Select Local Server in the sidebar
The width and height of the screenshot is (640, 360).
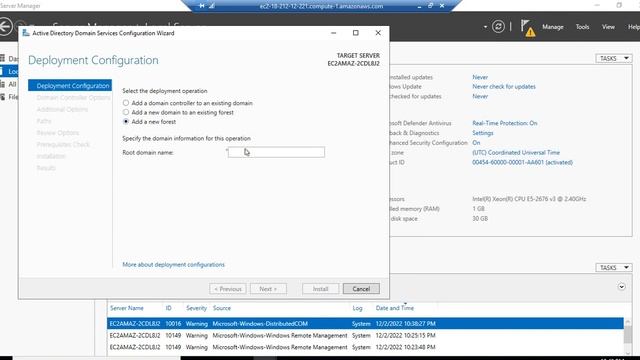pyautogui.click(x=9, y=71)
